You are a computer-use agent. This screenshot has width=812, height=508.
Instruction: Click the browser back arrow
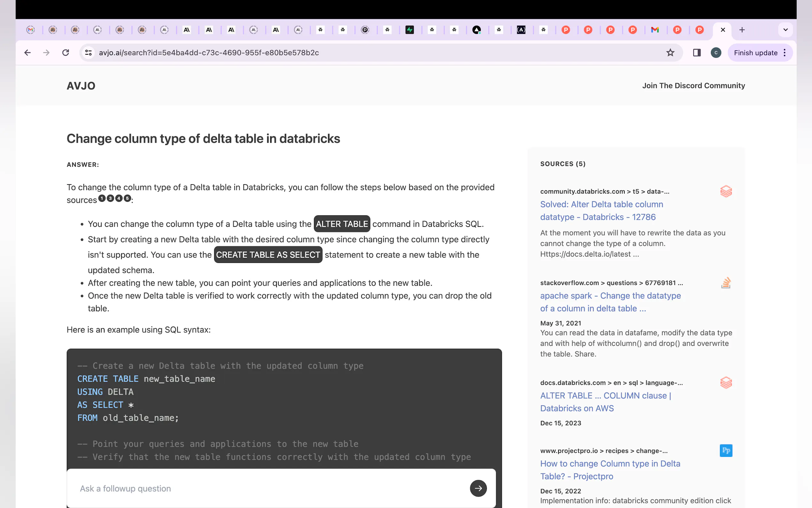tap(27, 53)
